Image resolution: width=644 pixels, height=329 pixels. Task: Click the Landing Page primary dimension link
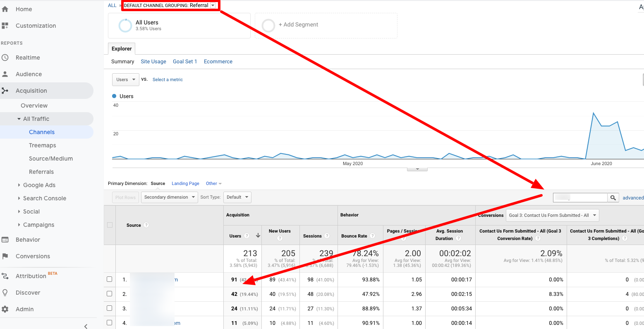[x=185, y=184]
